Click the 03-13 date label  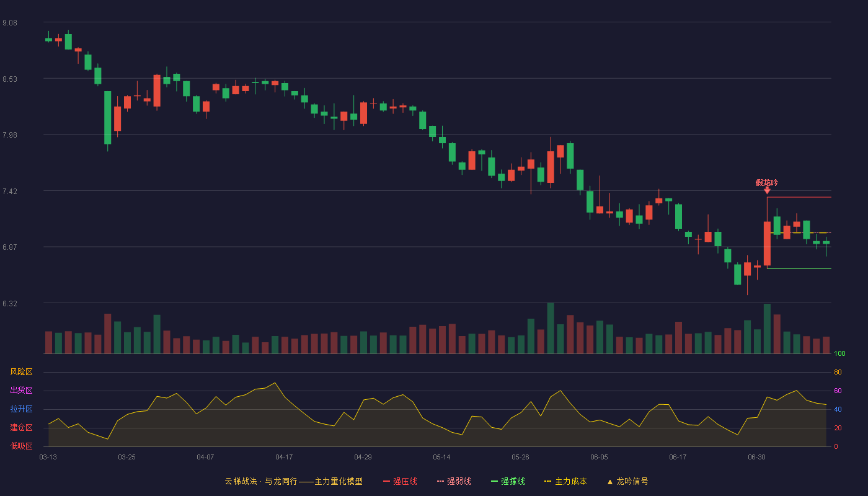tap(48, 457)
